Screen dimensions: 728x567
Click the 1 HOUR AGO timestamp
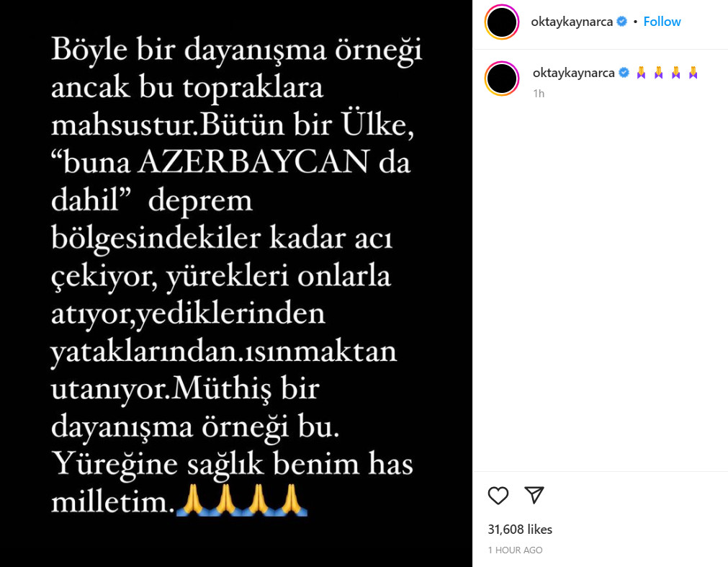tap(515, 550)
